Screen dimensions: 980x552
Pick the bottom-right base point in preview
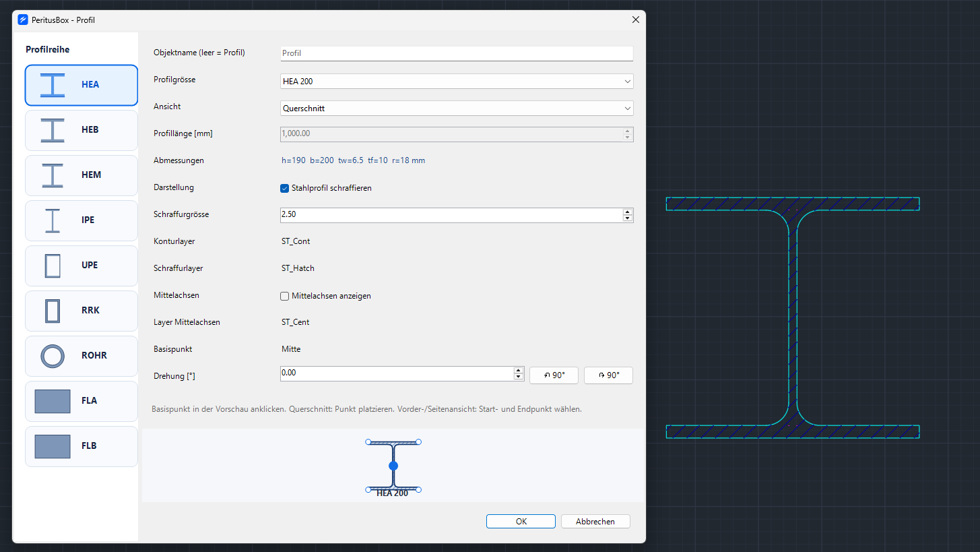pyautogui.click(x=418, y=489)
